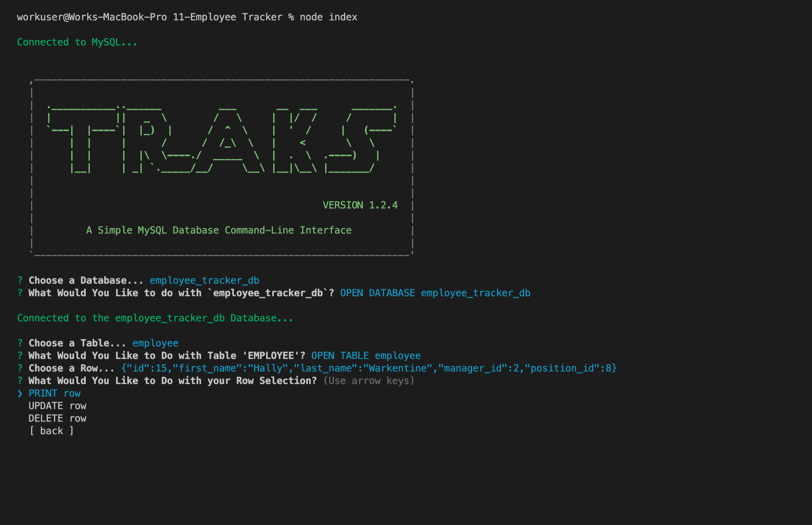Viewport: 812px width, 525px height.
Task: Click the employee_tracker_db database answer
Action: 204,280
